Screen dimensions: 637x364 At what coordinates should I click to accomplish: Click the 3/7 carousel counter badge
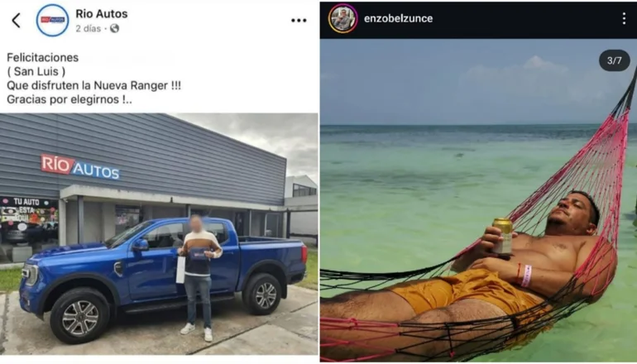(614, 60)
